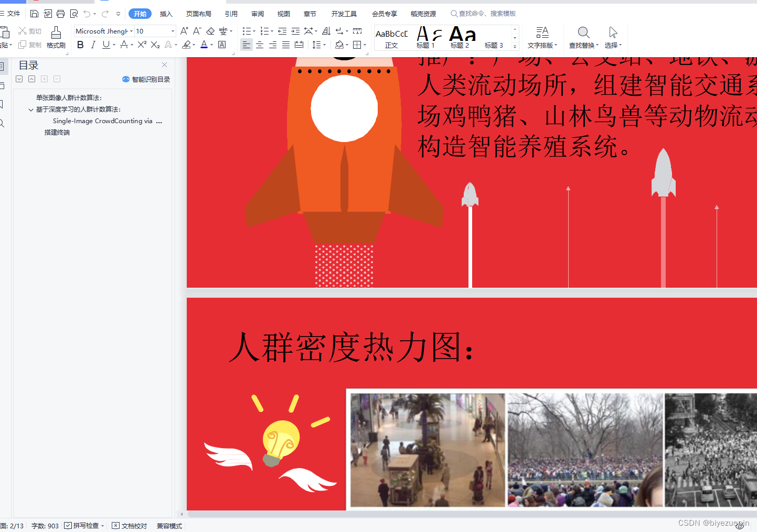Click the justify alignment icon
757x532 pixels.
click(x=285, y=45)
